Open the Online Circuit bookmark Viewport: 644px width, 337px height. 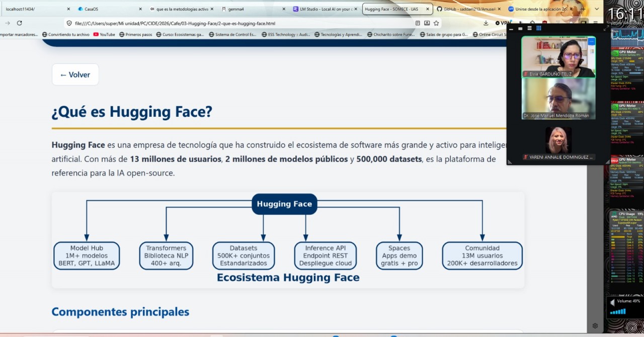489,35
